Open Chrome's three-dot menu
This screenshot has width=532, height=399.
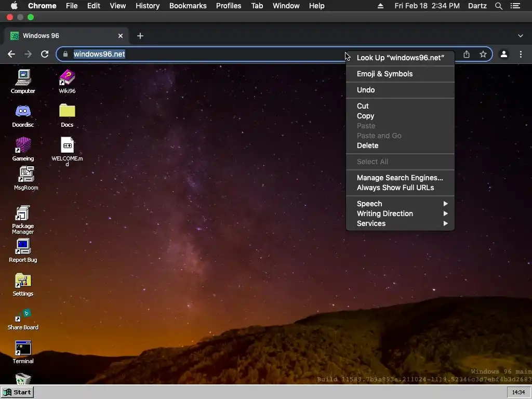click(521, 54)
